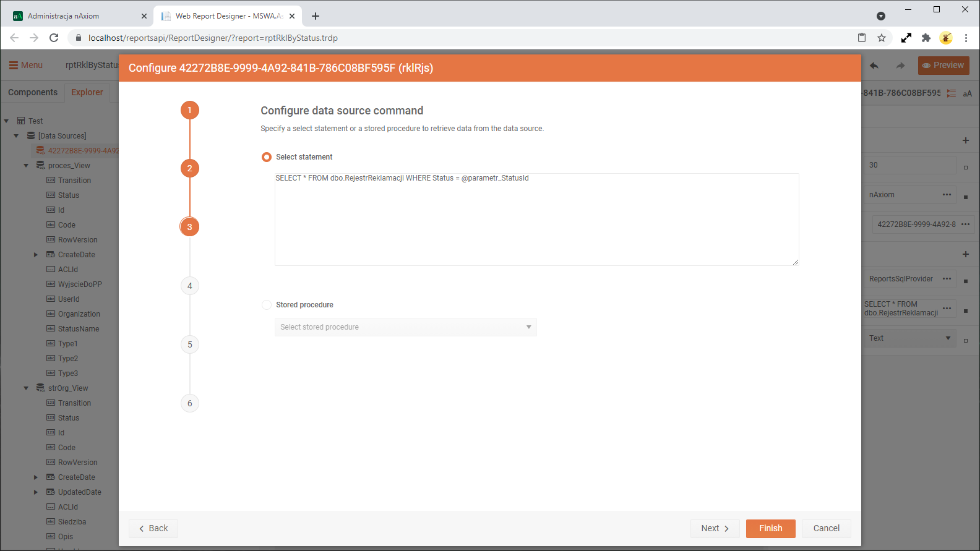Choose the Select statement radio option
Viewport: 980px width, 551px height.
coord(267,157)
